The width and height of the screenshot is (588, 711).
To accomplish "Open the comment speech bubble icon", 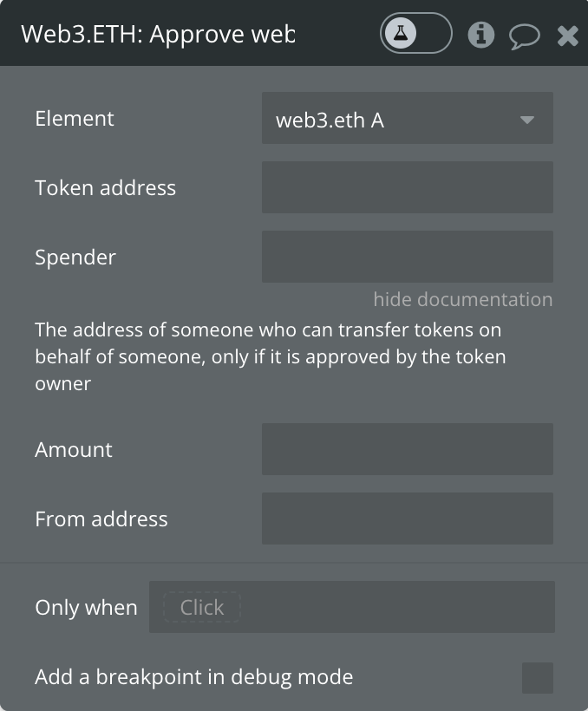I will pos(525,36).
